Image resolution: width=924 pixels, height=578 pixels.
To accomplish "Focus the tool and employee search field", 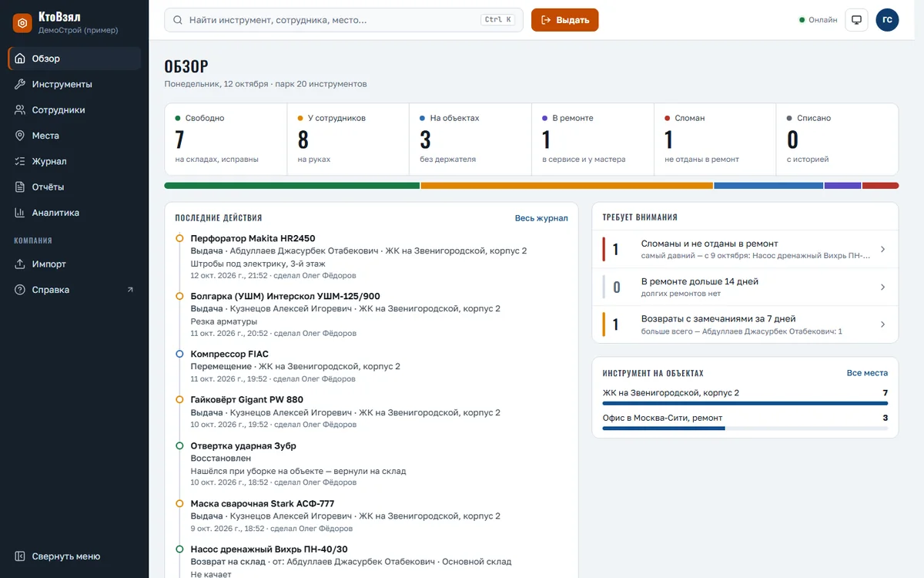I will [x=343, y=20].
